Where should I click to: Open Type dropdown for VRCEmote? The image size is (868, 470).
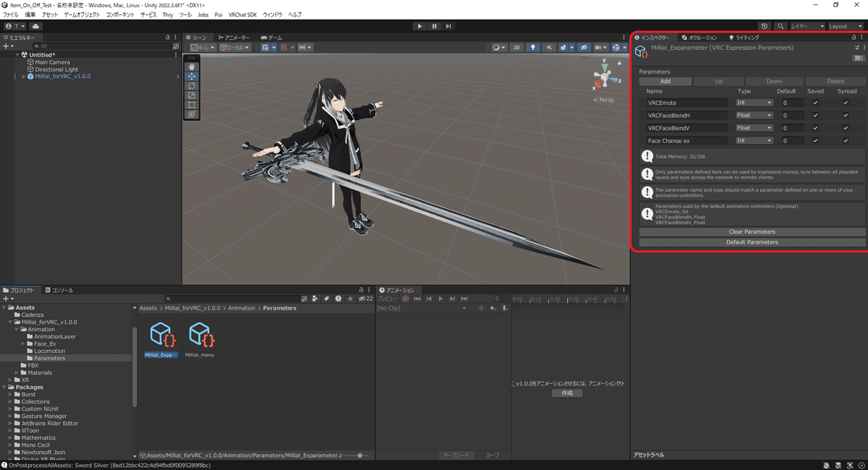[x=754, y=103]
